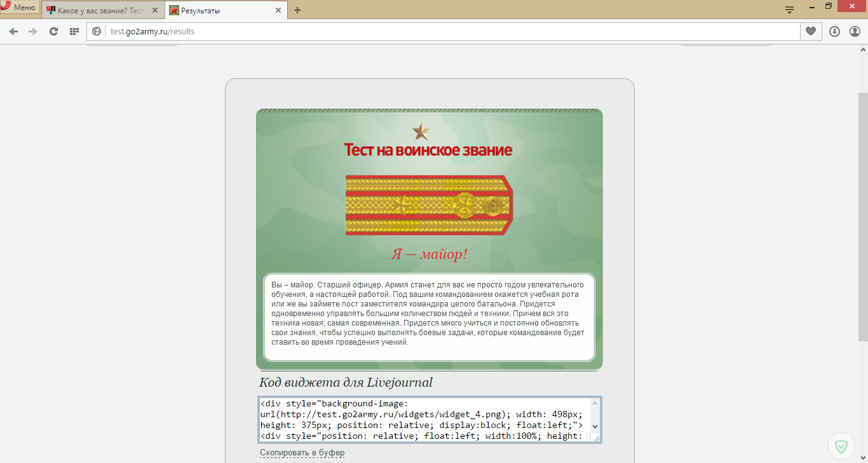Click the major shoulder strap image
Viewport: 868px width, 463px height.
[x=429, y=205]
